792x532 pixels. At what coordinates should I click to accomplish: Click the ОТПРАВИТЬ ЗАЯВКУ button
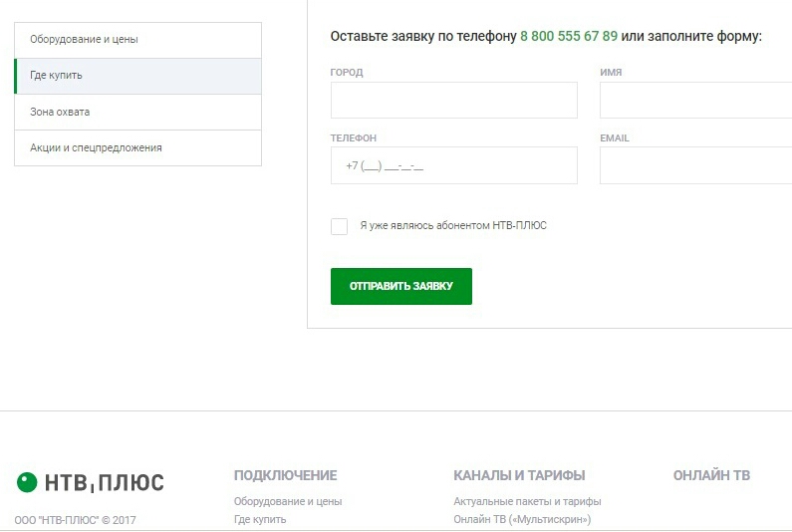tap(401, 286)
